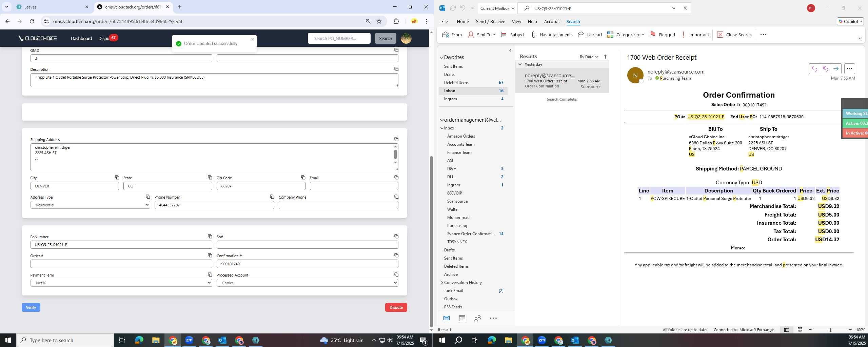868x347 pixels.
Task: Open Dashboard in CloudChoice navigation
Action: point(81,38)
